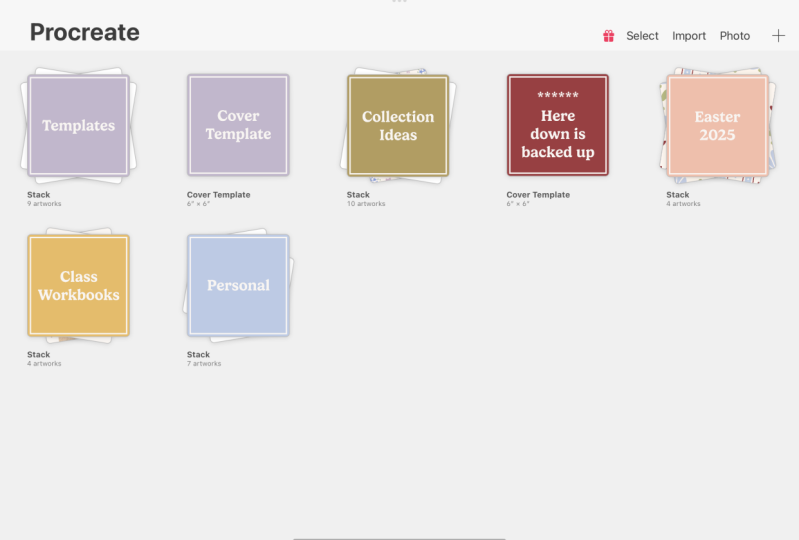Tap the plus icon for new canvas
799x540 pixels.
click(x=778, y=36)
